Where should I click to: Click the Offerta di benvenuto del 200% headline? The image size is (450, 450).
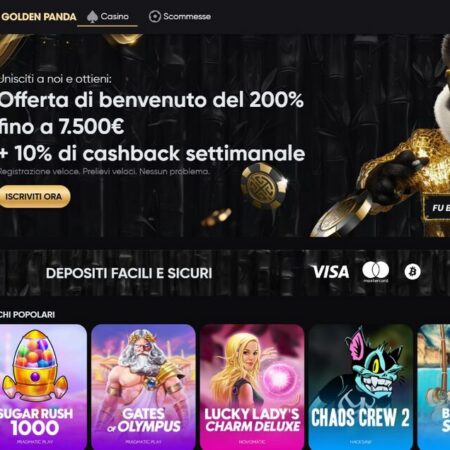click(152, 100)
